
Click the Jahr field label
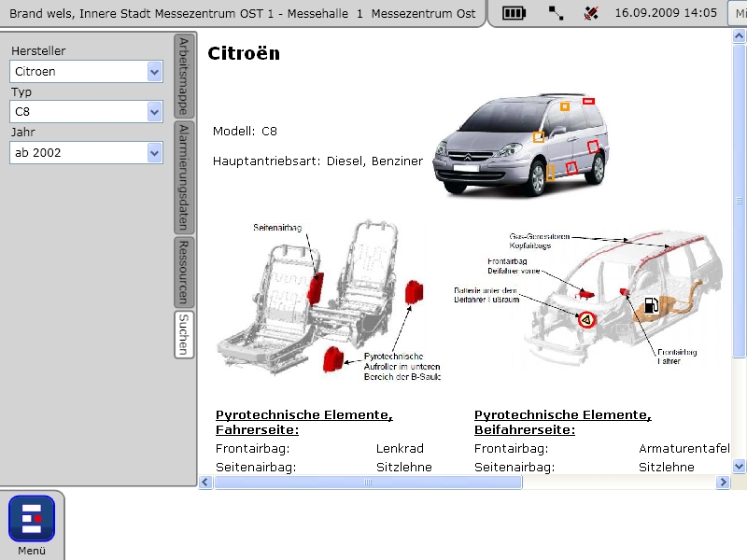pyautogui.click(x=22, y=133)
